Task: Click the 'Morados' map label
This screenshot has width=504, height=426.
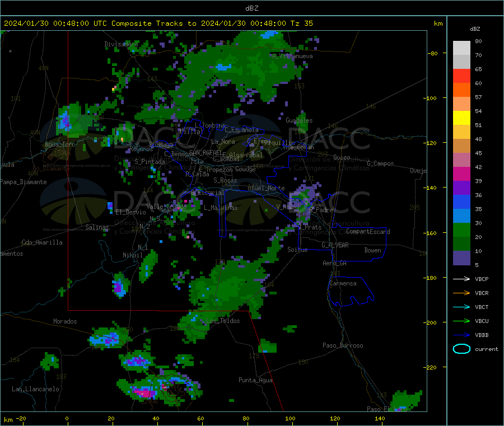Action: click(65, 321)
